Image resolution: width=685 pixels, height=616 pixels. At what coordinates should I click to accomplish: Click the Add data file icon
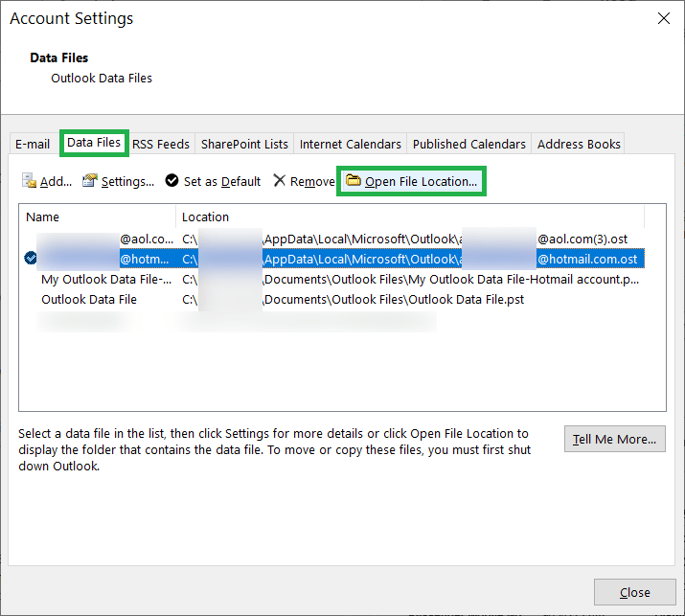point(30,180)
